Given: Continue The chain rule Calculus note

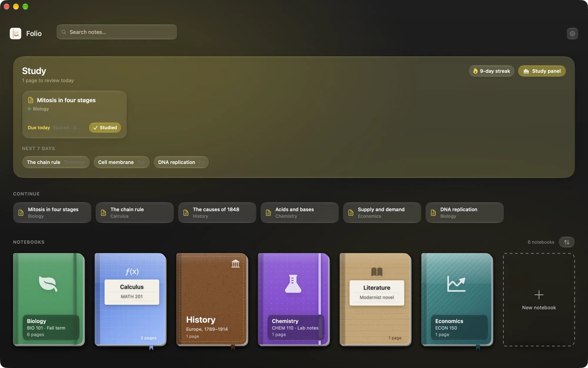Looking at the screenshot, I should [x=135, y=213].
